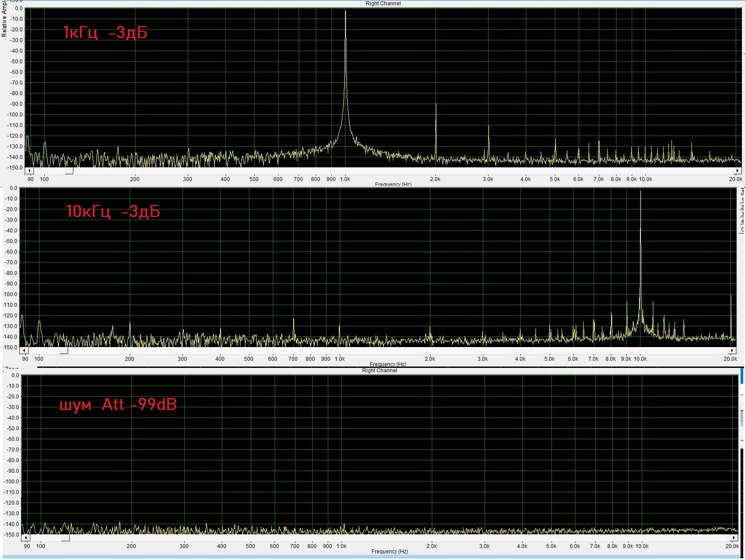Click right scroll arrow in 10кГц spectrum chart
The height and width of the screenshot is (560, 745).
coord(732,351)
